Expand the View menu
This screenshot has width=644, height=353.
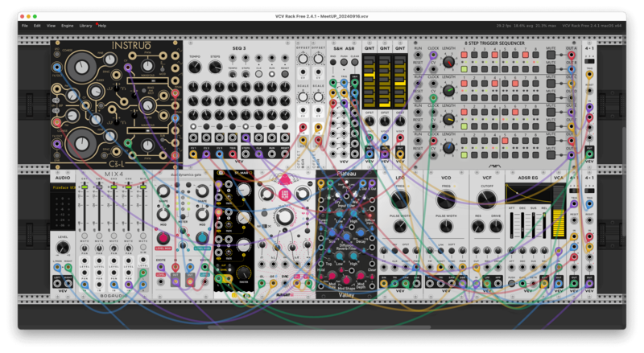51,26
